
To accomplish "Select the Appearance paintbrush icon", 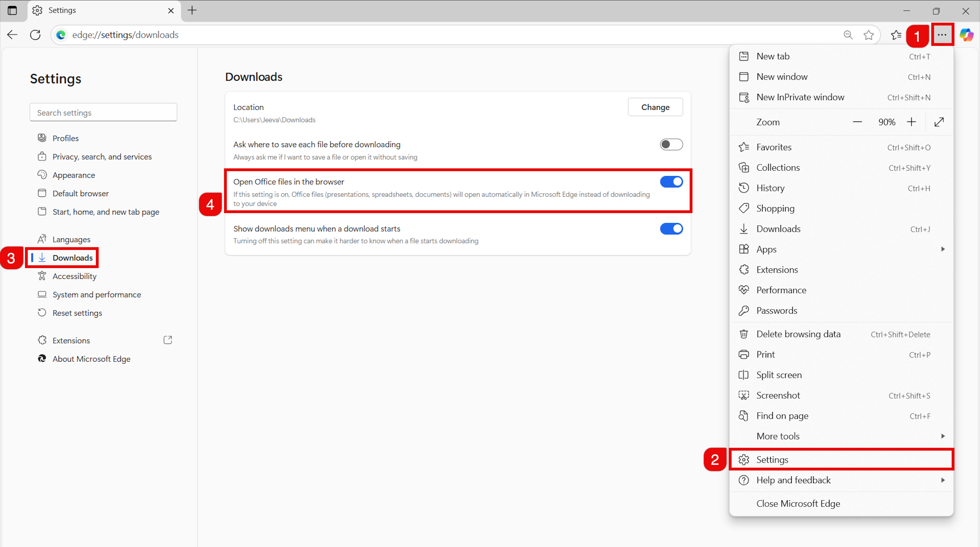I will coord(42,175).
